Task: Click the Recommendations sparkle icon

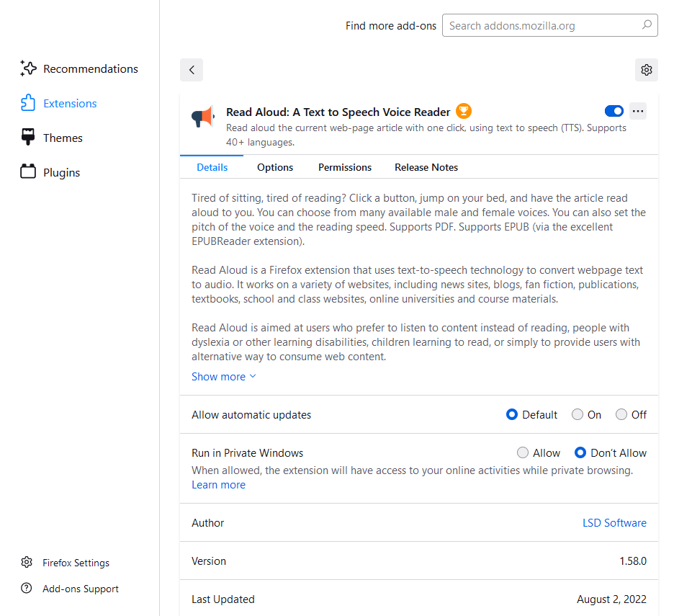Action: click(x=28, y=68)
